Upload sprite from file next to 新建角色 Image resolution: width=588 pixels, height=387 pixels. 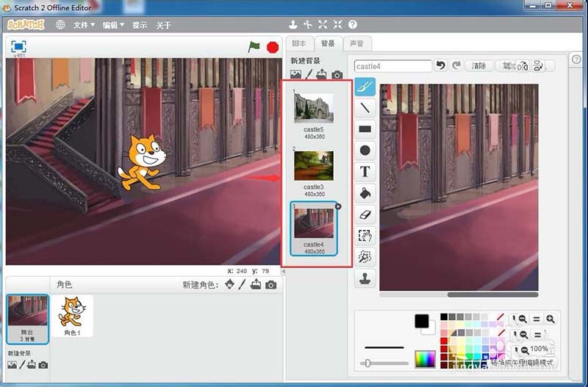point(256,284)
